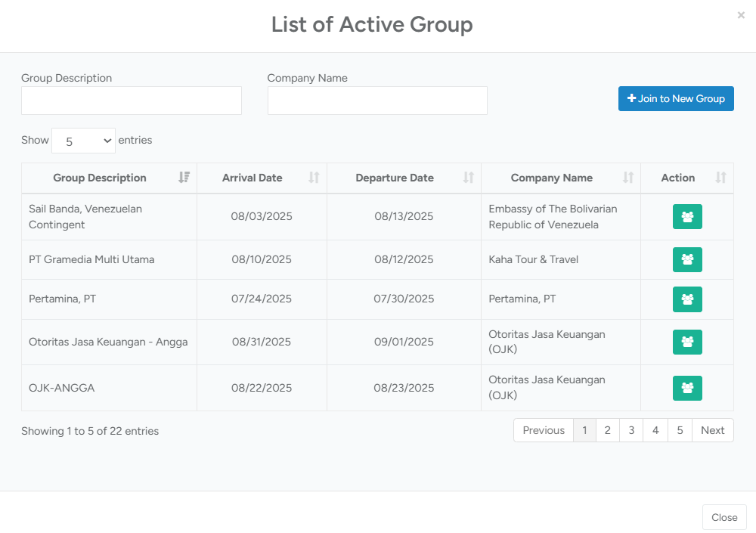The height and width of the screenshot is (533, 756).
Task: Go to page 2 of results
Action: [x=607, y=430]
